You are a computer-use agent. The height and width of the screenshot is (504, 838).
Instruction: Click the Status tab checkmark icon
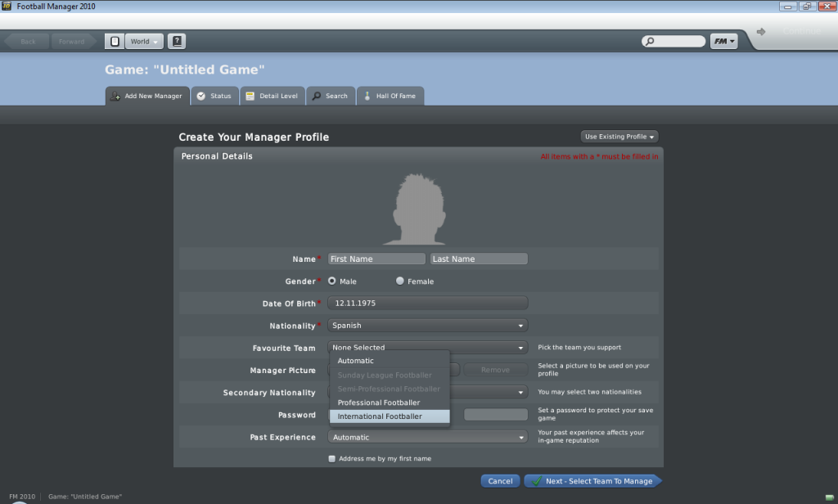coord(201,97)
